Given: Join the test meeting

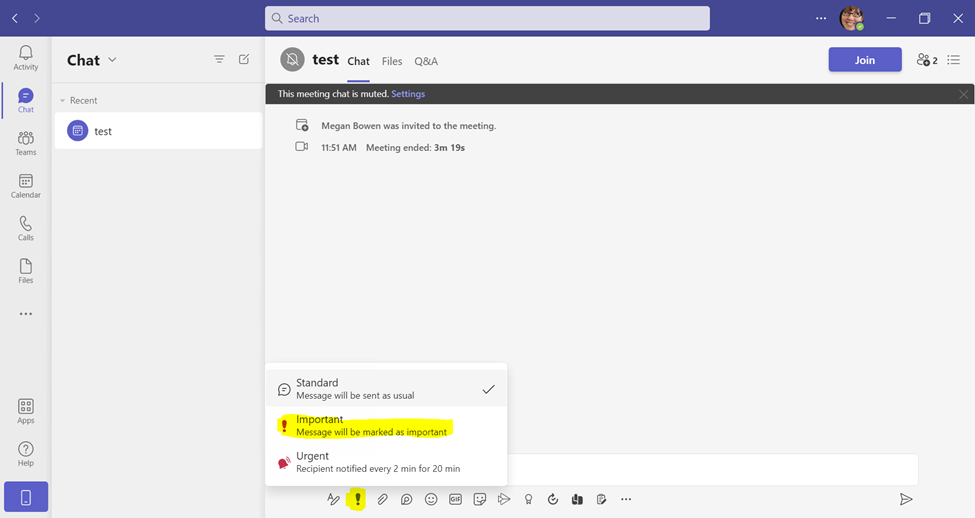Looking at the screenshot, I should click(x=865, y=60).
